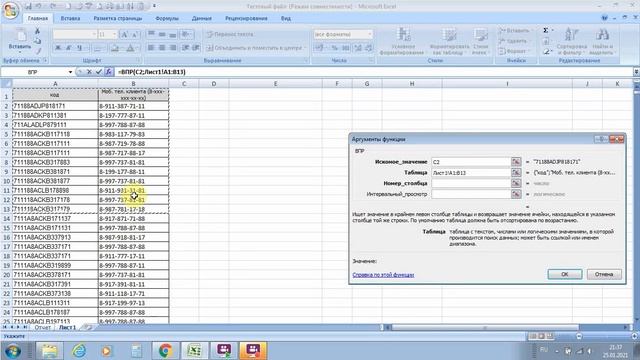This screenshot has height=360, width=640.
Task: Open the font size dropdown
Action: click(114, 35)
